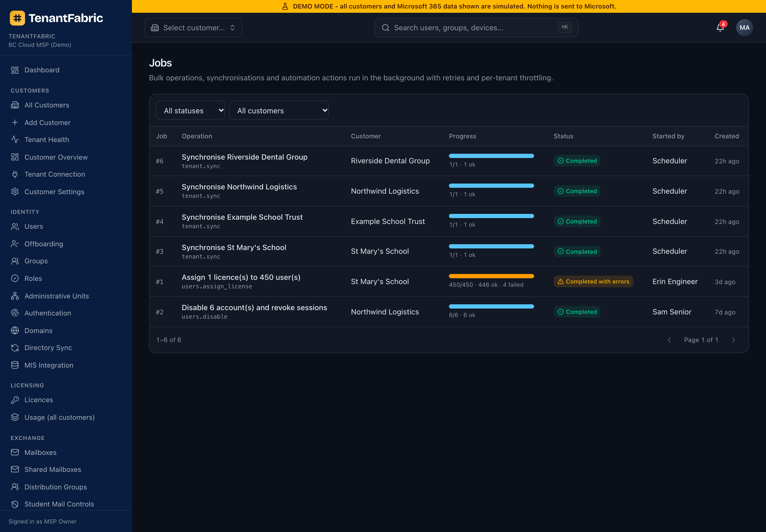Image resolution: width=766 pixels, height=532 pixels.
Task: Click the Roles badge check icon
Action: [x=15, y=278]
